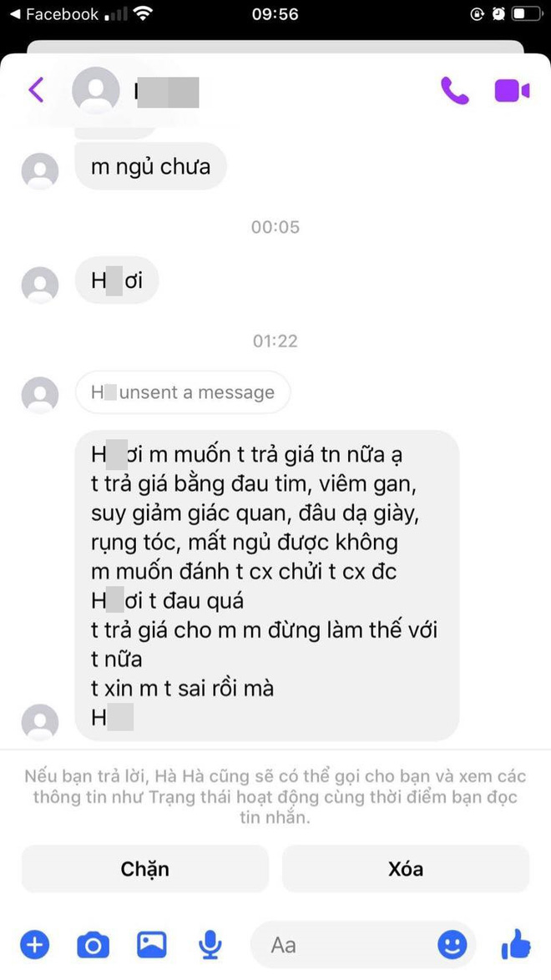The width and height of the screenshot is (551, 980).
Task: Open the contact's profile avatar in header
Action: tap(96, 91)
